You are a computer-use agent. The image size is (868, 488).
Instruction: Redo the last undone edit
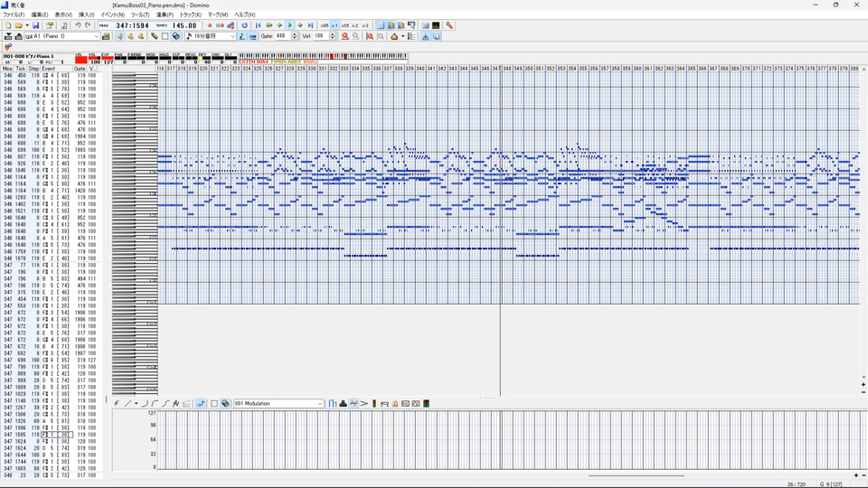[x=88, y=25]
